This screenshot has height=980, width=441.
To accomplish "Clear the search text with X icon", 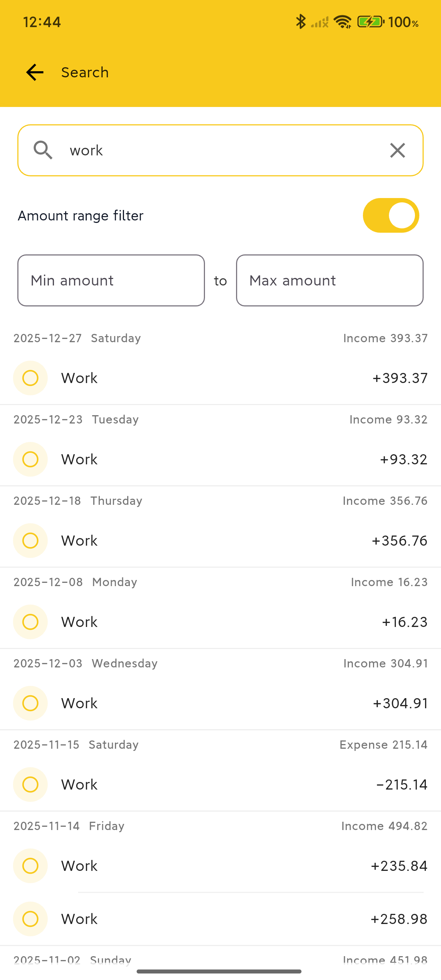I will click(397, 150).
